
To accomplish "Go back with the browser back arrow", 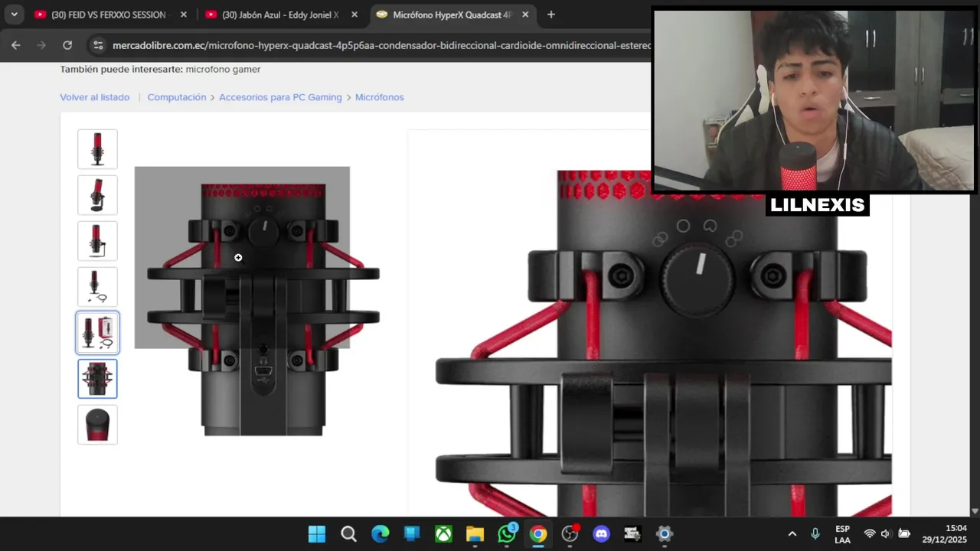I will coord(15,45).
